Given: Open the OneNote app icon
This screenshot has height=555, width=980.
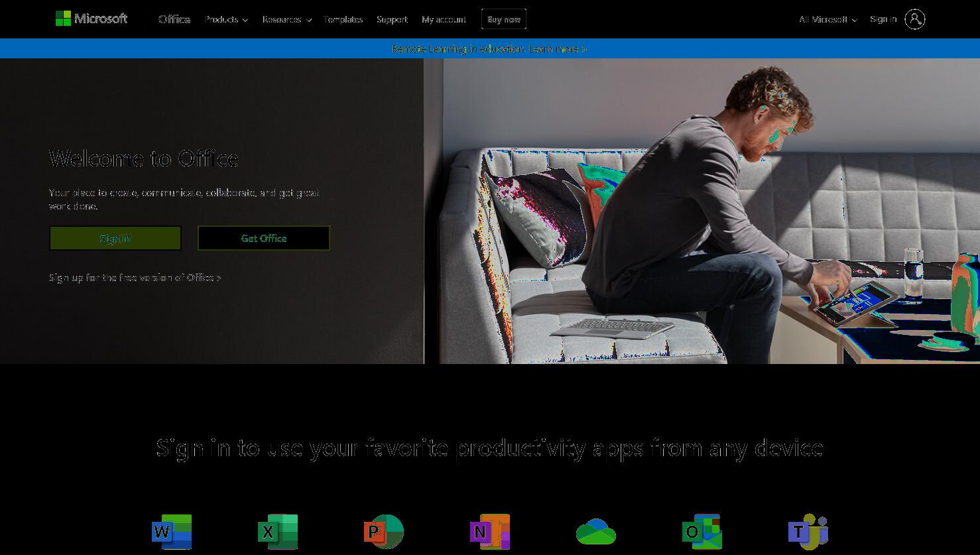Looking at the screenshot, I should click(490, 532).
